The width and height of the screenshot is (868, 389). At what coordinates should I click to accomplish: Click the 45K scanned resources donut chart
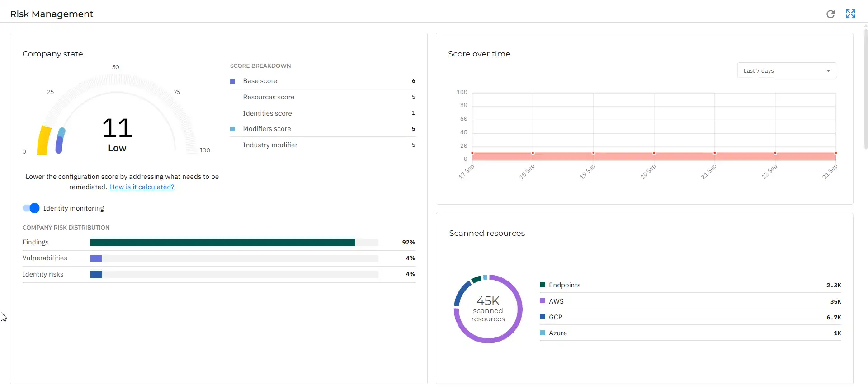488,309
